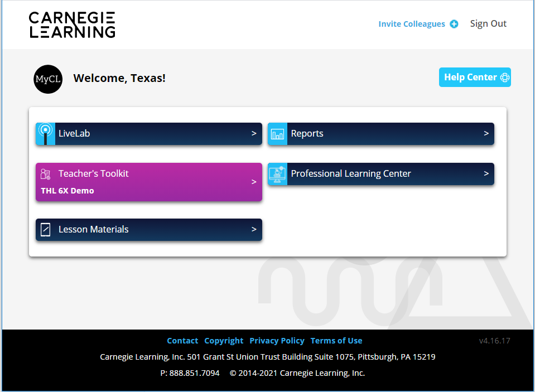Expand the Teacher's Toolkit chevron

point(254,182)
